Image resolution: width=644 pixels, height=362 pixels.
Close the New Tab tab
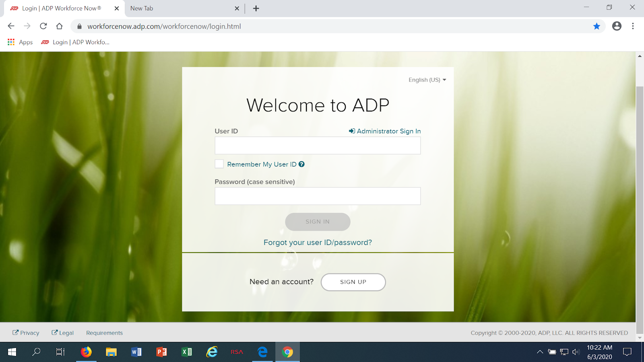pos(237,8)
